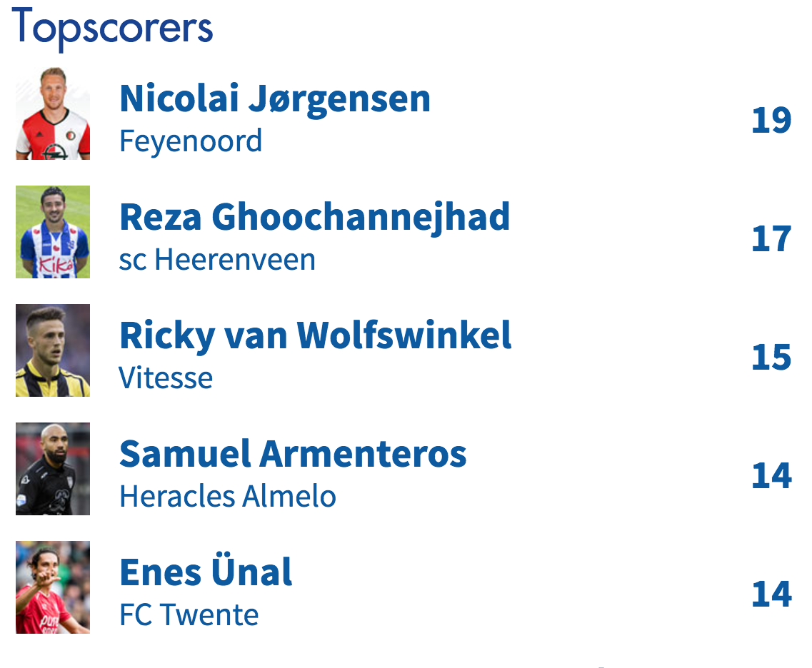This screenshot has height=668, width=812.
Task: Click the player photo beside the sc Heerenveen row
Action: click(x=53, y=232)
